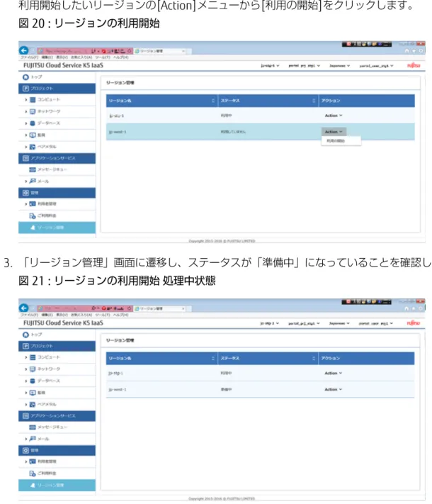
Task: Click FUJITSU Cloud Service K5 IaaS title, Figure 20
Action: coord(63,65)
